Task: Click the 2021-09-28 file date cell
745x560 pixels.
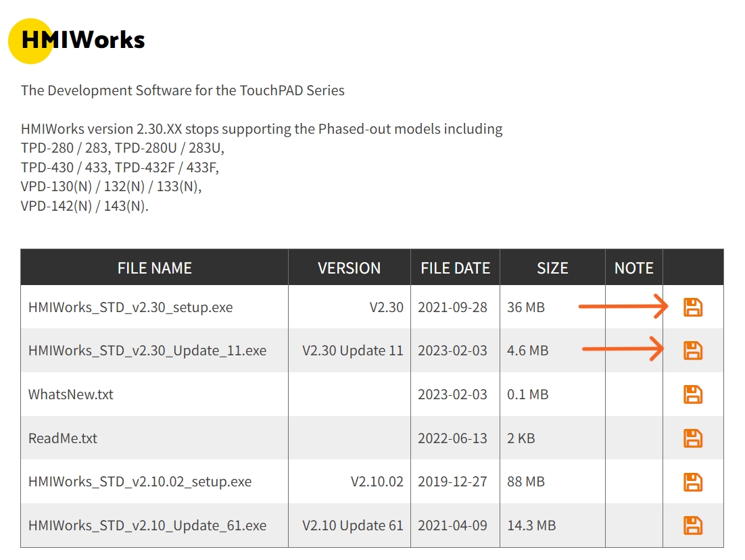Action: tap(452, 307)
